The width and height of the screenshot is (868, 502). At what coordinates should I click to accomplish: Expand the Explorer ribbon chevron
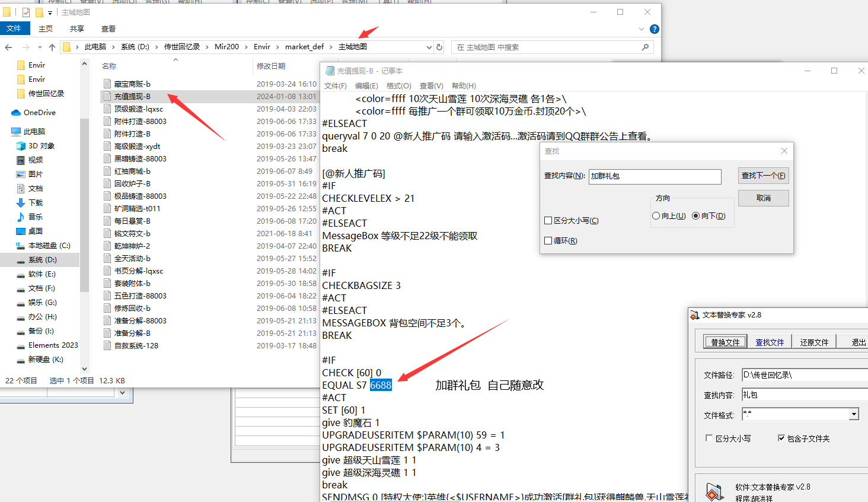click(642, 29)
